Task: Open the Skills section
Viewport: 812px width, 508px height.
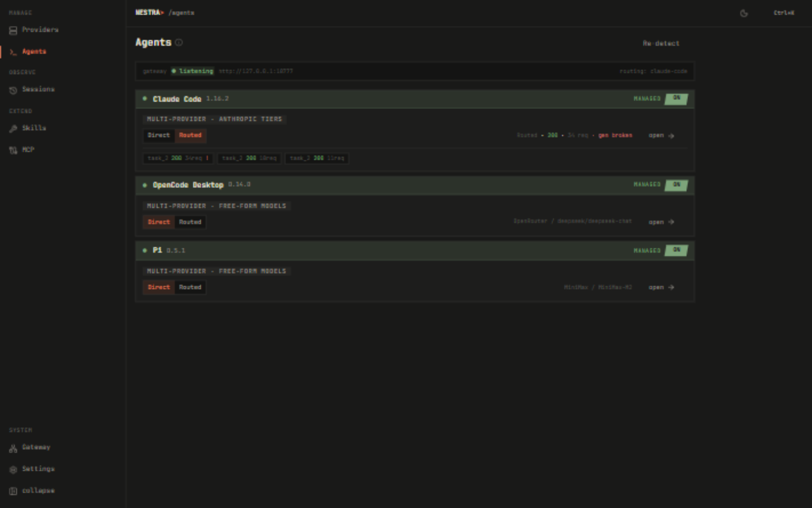Action: 28,128
